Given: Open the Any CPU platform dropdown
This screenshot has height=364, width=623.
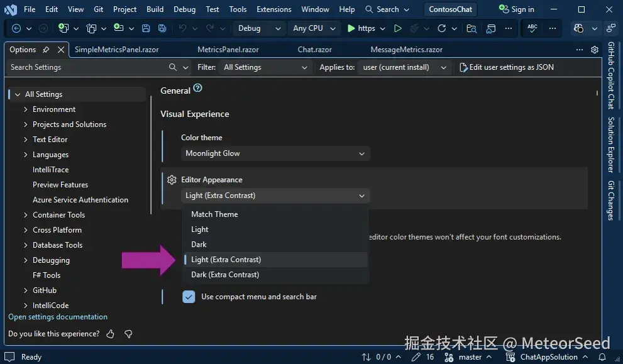Looking at the screenshot, I should tap(314, 28).
